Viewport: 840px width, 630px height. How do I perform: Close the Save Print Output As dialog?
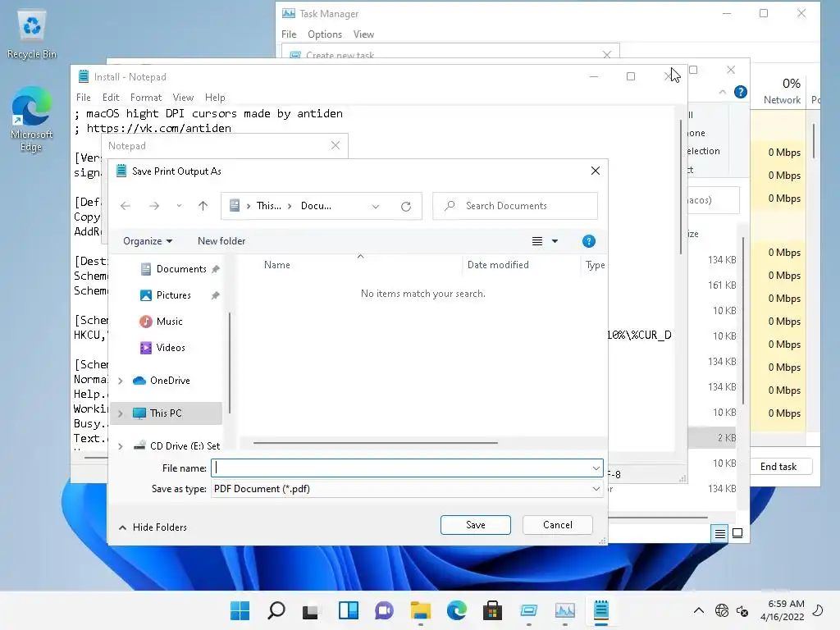coord(596,171)
